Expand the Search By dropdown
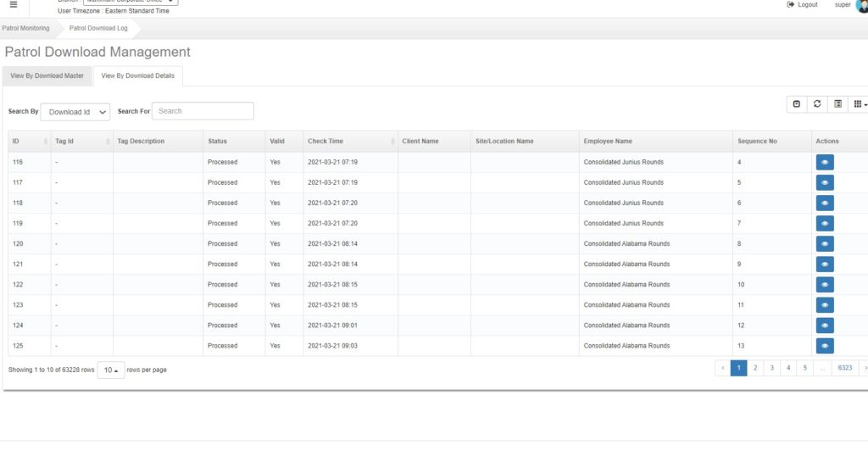Screen dimensions: 868x451 tap(75, 112)
